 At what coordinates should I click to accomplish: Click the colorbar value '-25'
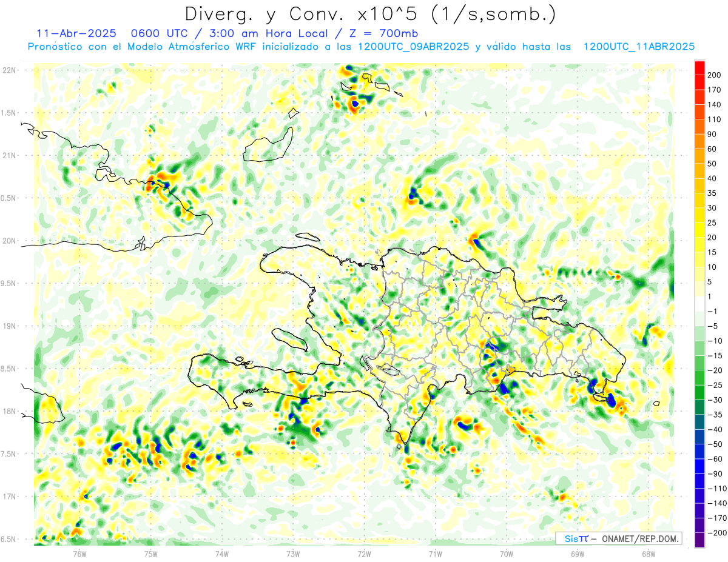click(716, 385)
